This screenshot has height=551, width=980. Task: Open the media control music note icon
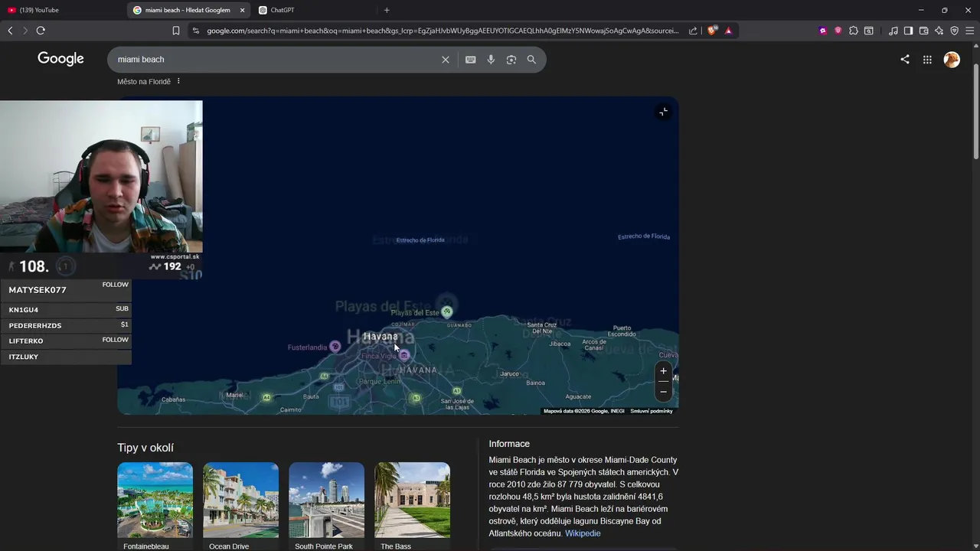(893, 31)
